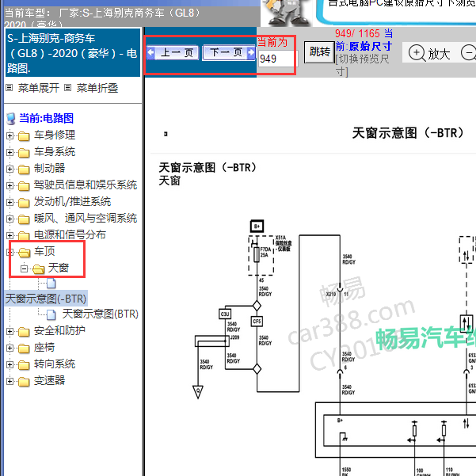Expand the 制动器 tree node
Viewport: 476px width, 476px height.
10,169
